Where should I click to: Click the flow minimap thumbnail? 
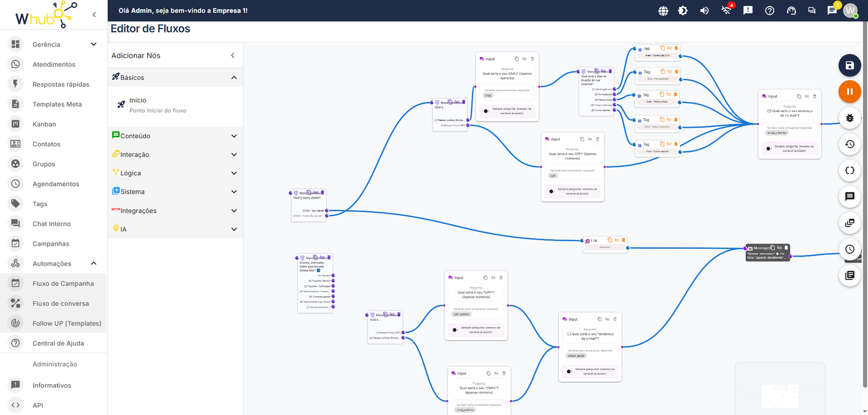pos(780,389)
